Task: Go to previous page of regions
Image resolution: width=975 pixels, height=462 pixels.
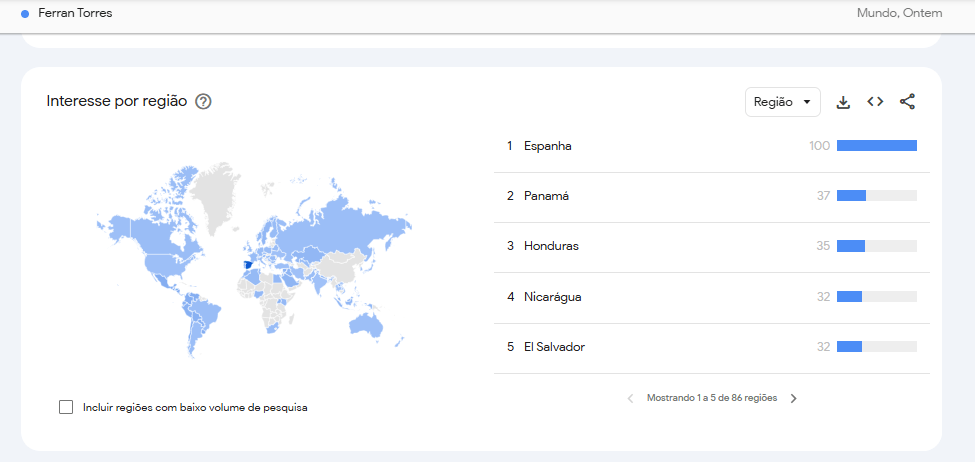Action: [x=631, y=399]
